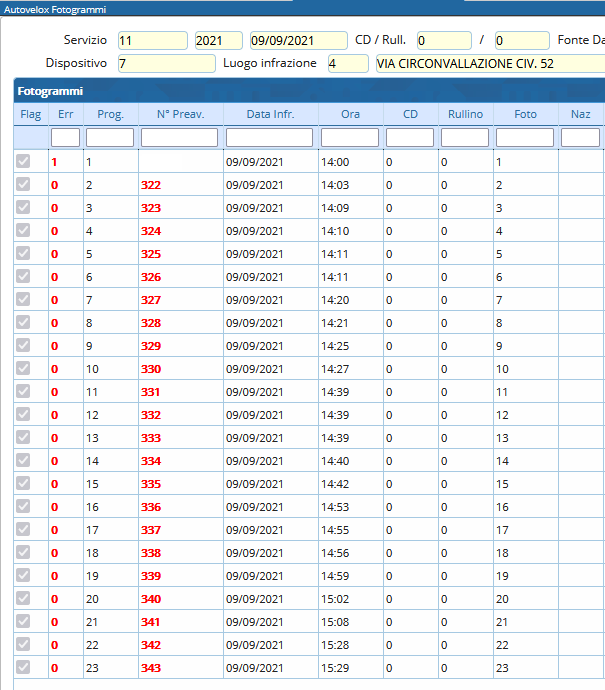Image resolution: width=605 pixels, height=690 pixels.
Task: Click the Ora column header
Action: 350,114
